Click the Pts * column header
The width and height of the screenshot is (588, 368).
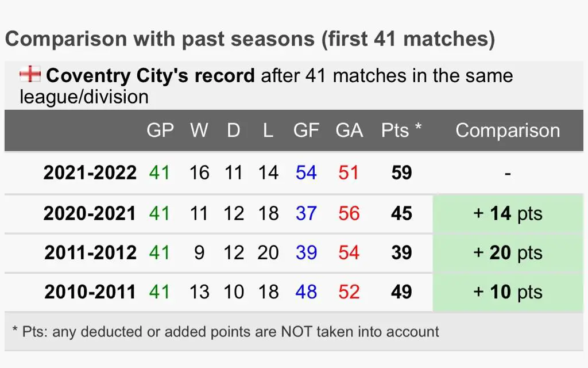click(401, 131)
